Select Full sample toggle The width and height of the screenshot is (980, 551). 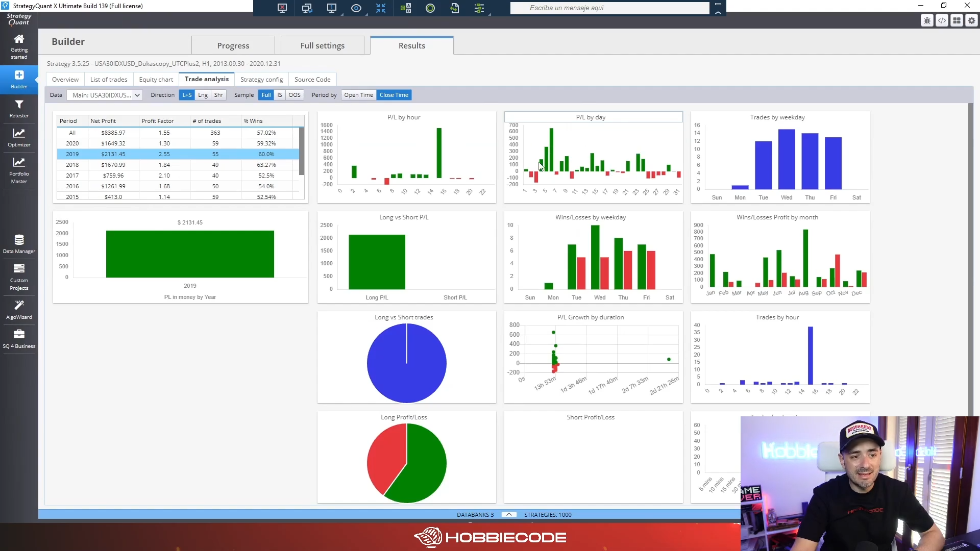click(x=266, y=95)
